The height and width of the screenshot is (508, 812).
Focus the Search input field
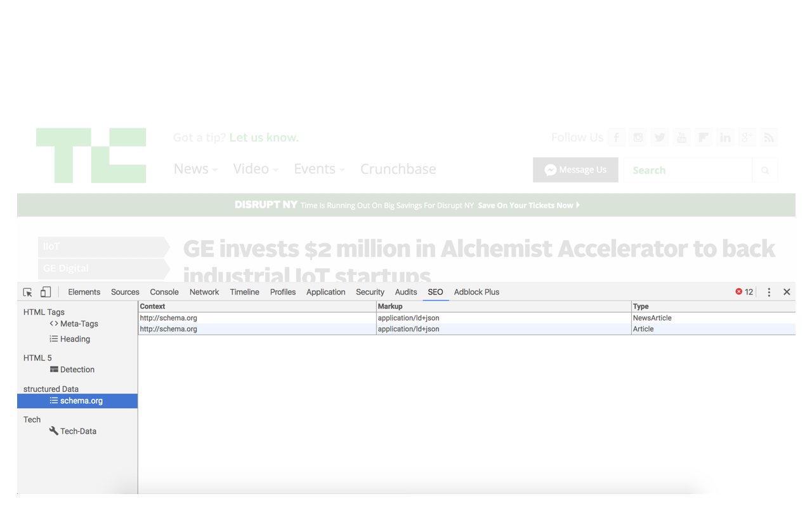tap(688, 170)
